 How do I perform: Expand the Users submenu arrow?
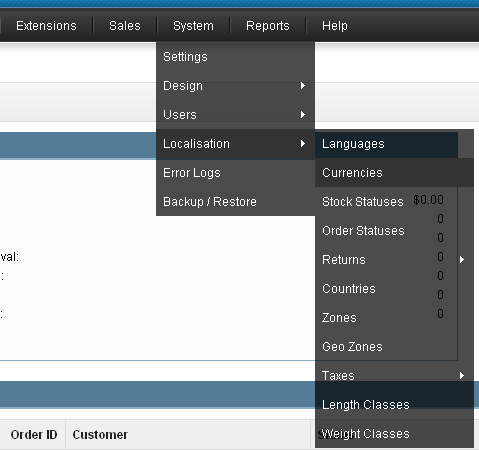click(302, 115)
